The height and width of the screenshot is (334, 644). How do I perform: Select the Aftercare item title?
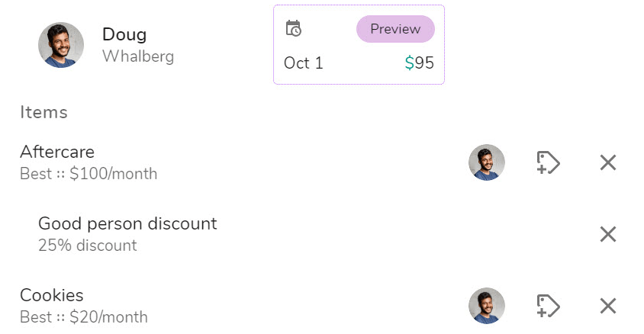[x=57, y=152]
